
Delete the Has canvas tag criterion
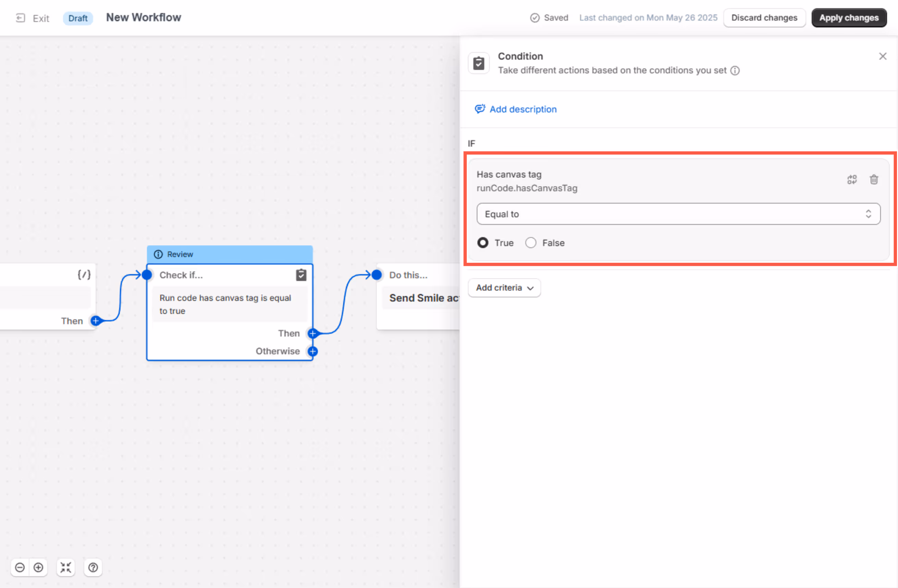click(874, 179)
